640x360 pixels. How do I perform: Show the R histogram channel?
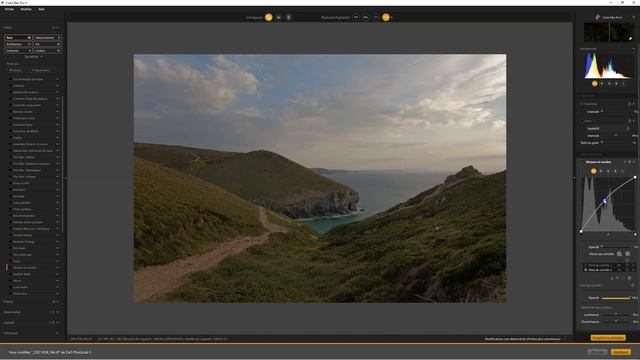point(602,83)
